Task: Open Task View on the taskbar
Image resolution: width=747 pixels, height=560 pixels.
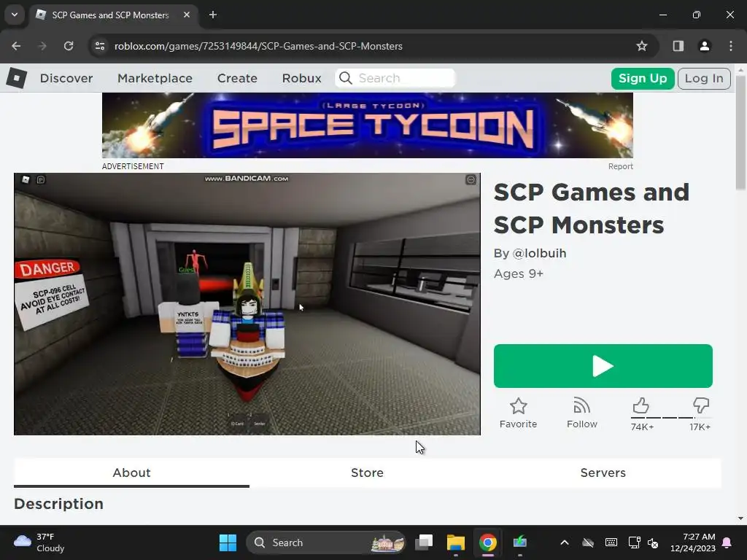Action: click(x=424, y=542)
